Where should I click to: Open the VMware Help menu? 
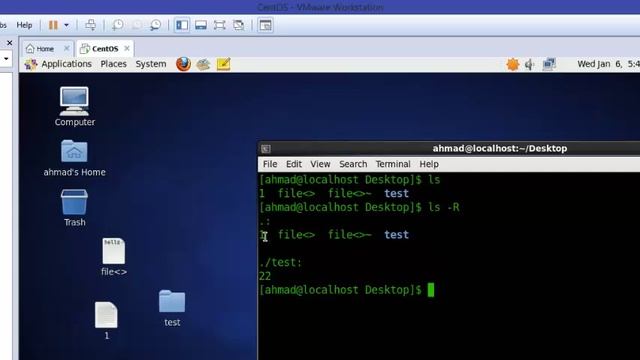[x=24, y=25]
